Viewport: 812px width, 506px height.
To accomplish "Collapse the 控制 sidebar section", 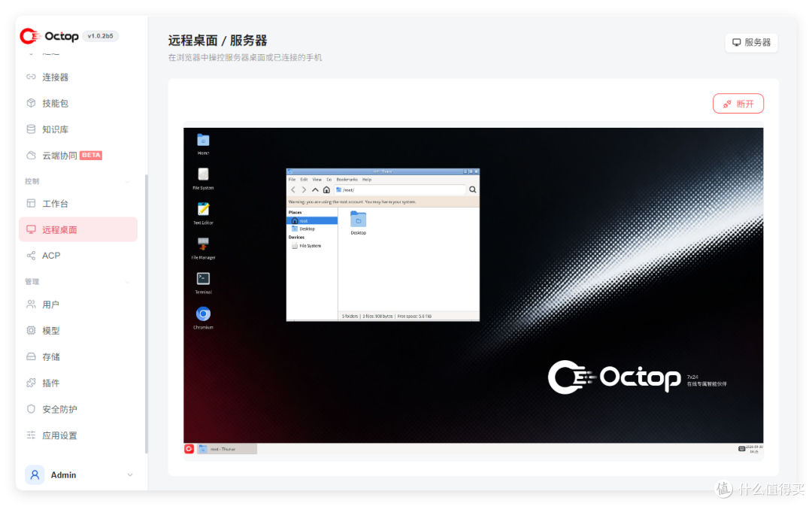I will tap(128, 181).
